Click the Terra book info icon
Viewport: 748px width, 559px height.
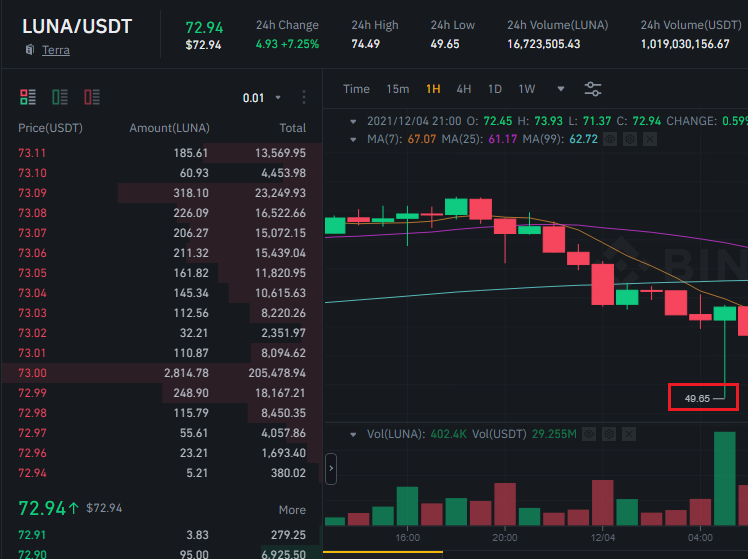coord(30,50)
